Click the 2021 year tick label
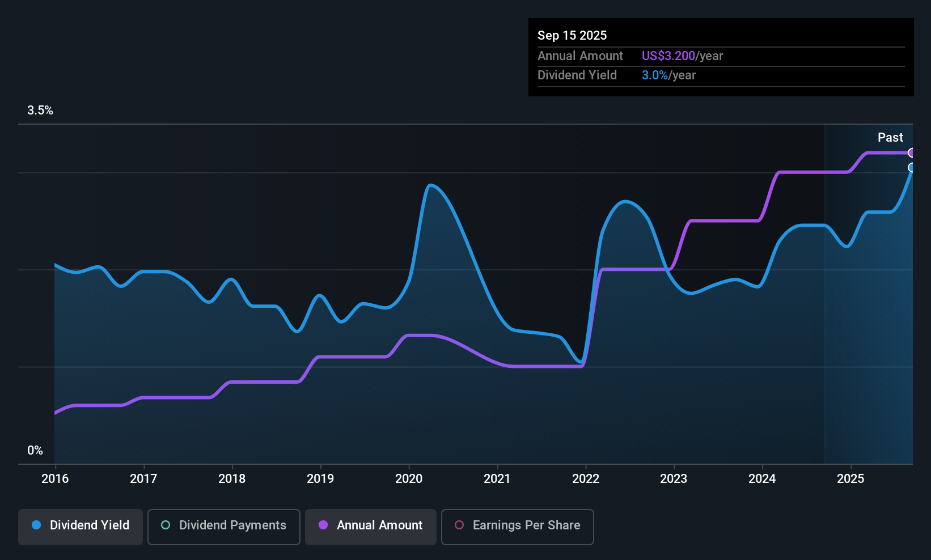 tap(497, 479)
